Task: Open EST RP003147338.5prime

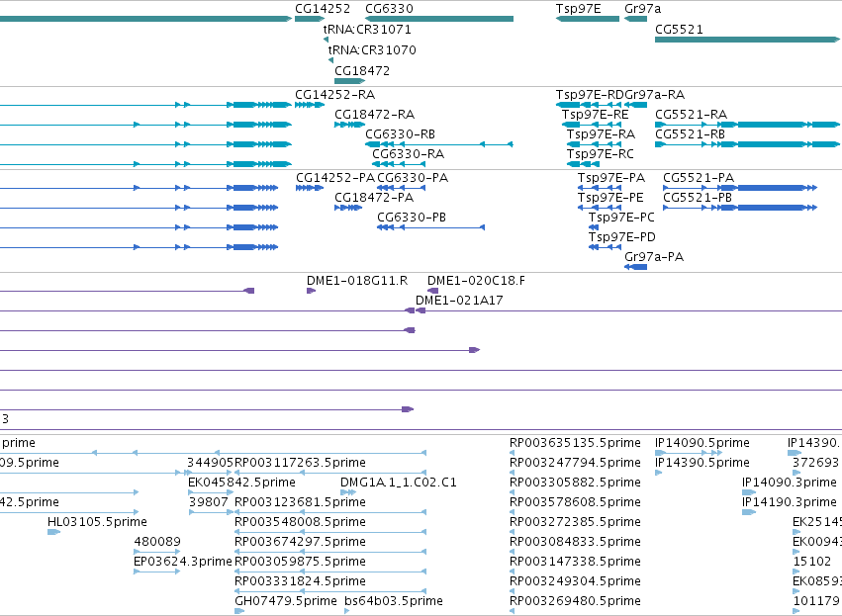Action: pos(575,562)
